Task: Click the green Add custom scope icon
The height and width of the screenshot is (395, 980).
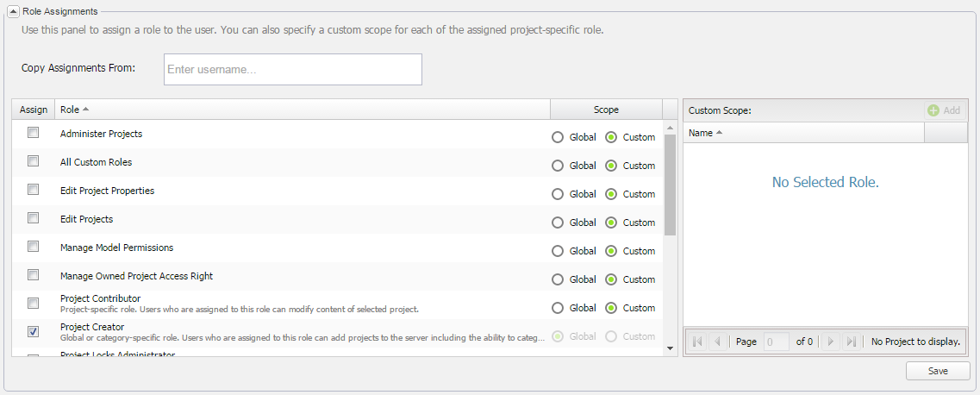Action: click(x=933, y=110)
